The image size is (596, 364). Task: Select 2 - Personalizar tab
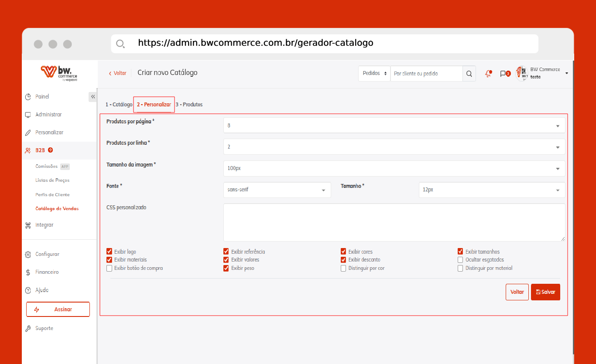tap(154, 105)
